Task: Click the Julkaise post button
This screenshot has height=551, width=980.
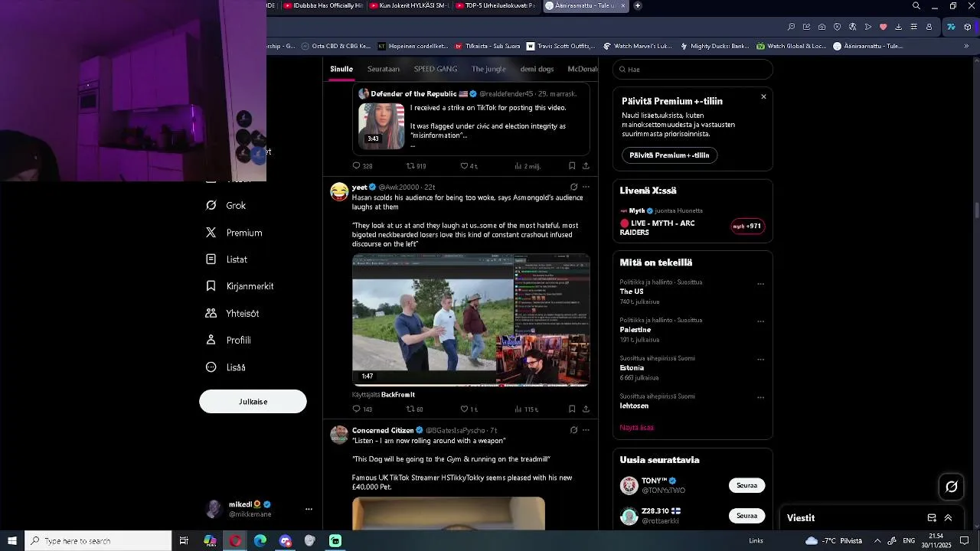Action: (253, 402)
